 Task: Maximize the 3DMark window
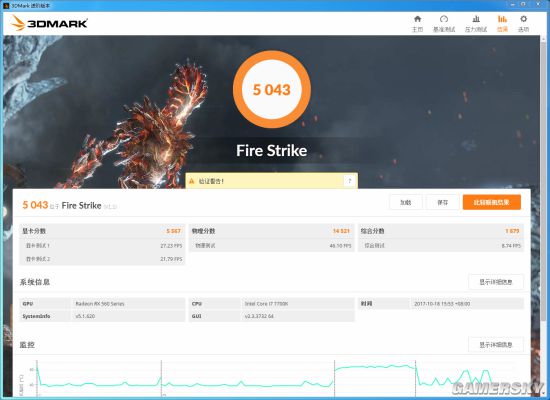pos(523,4)
